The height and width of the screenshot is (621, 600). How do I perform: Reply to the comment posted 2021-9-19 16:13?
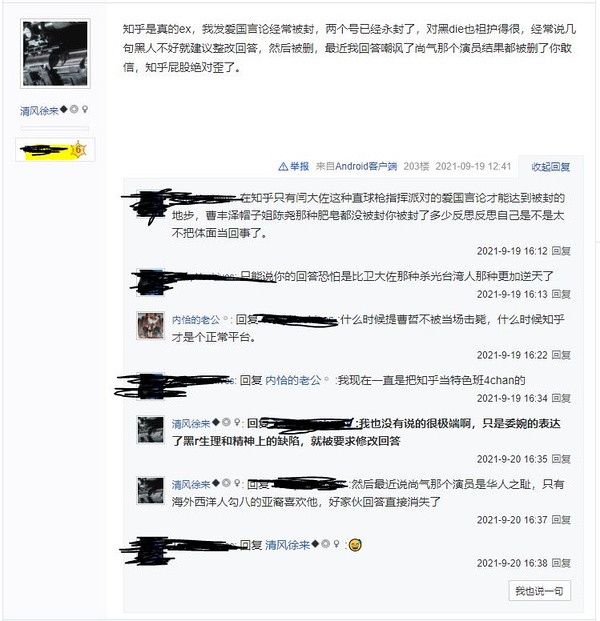[x=561, y=294]
